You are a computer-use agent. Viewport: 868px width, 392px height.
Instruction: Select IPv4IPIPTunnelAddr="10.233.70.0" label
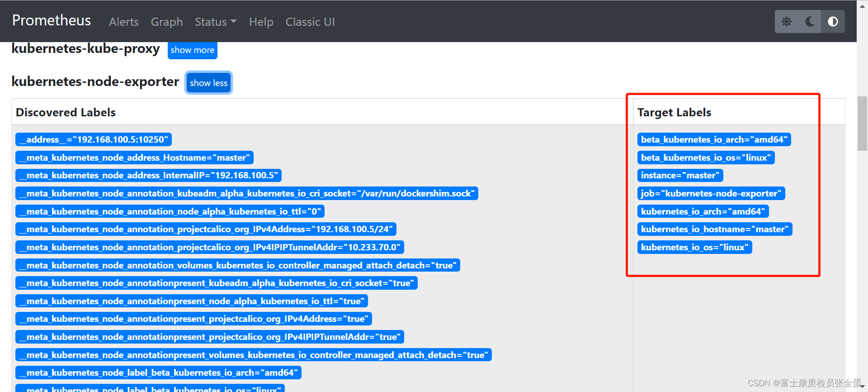click(x=210, y=247)
